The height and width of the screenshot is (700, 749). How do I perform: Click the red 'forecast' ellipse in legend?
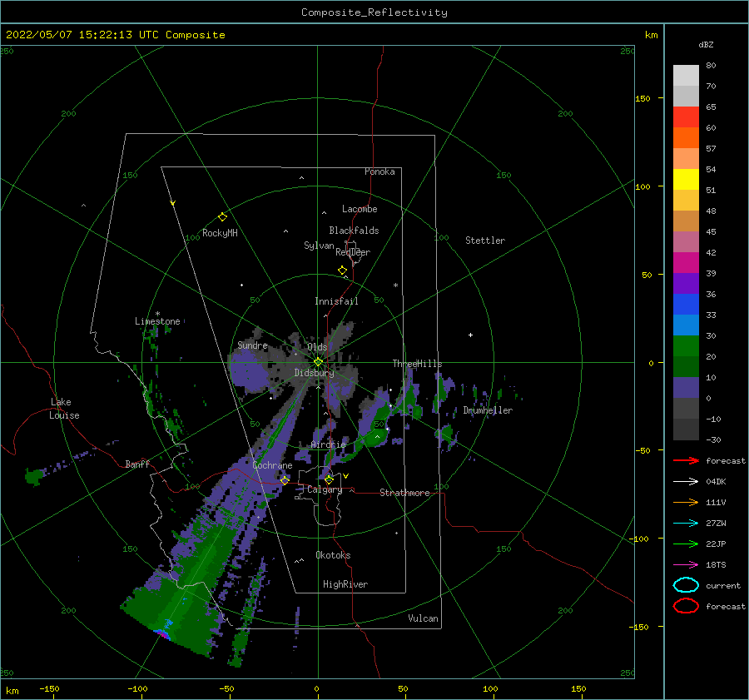[686, 606]
